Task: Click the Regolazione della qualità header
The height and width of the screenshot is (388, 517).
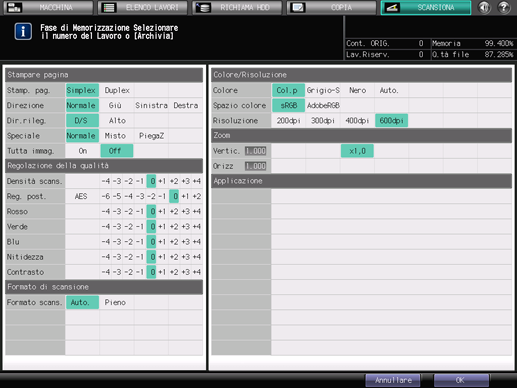Action: pos(104,166)
